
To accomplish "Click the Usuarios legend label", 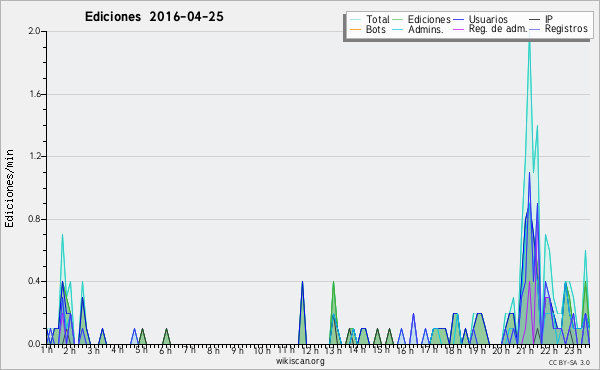I will click(488, 19).
